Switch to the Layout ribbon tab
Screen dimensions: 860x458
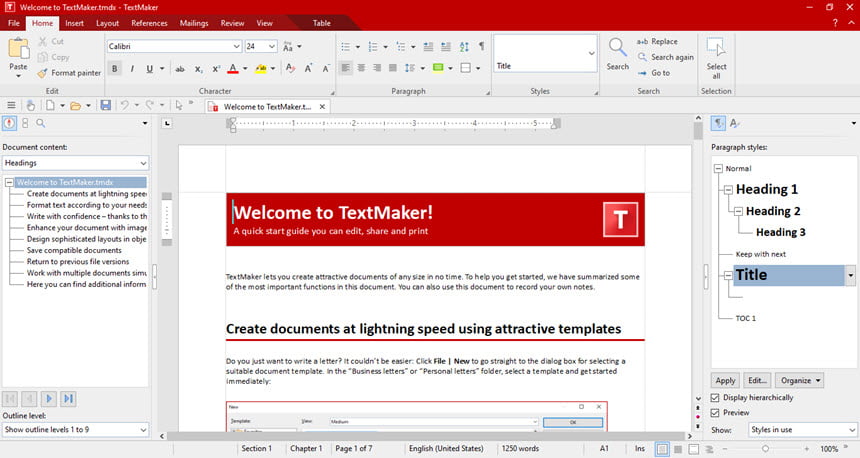(108, 23)
